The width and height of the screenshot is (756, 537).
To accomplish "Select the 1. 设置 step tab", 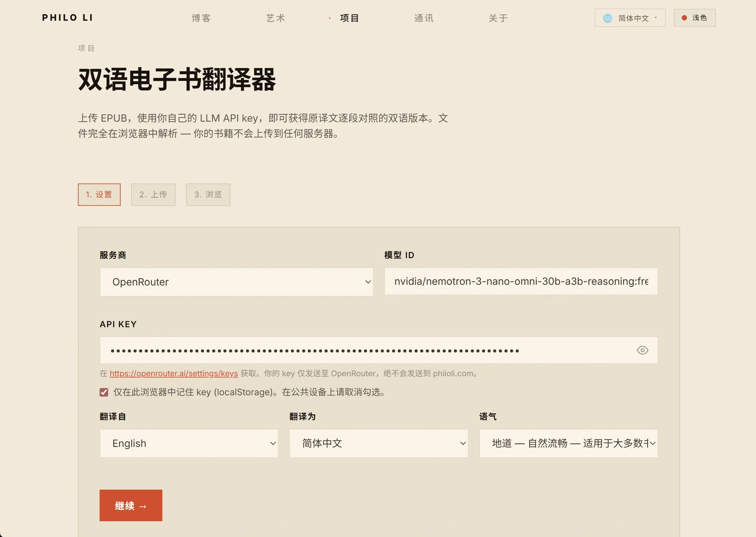I will click(99, 194).
